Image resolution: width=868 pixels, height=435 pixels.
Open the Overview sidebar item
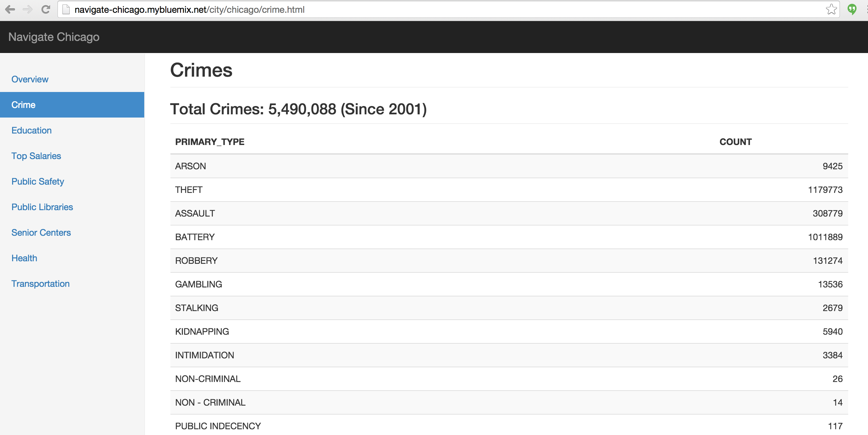[x=30, y=79]
